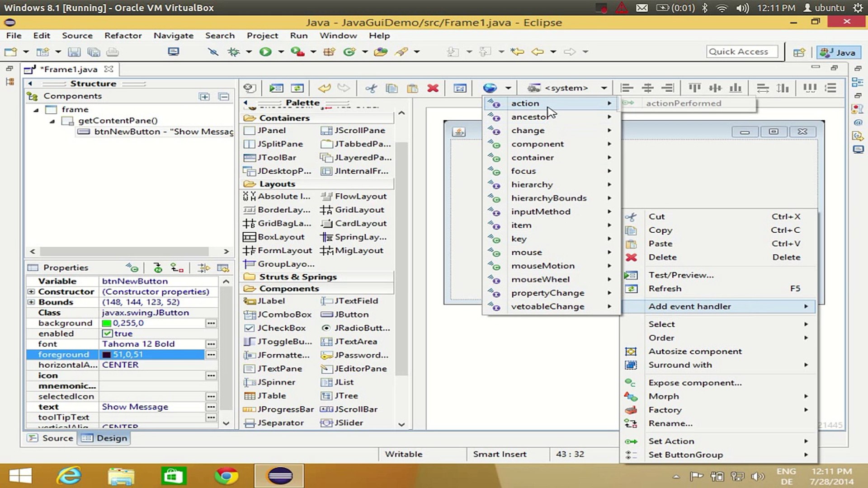The image size is (868, 488).
Task: Select btnNewButton in the component tree
Action: pos(156,132)
